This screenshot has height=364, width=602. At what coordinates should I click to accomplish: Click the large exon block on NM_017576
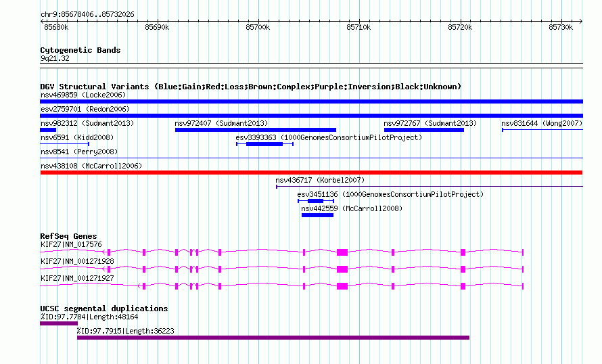(342, 252)
